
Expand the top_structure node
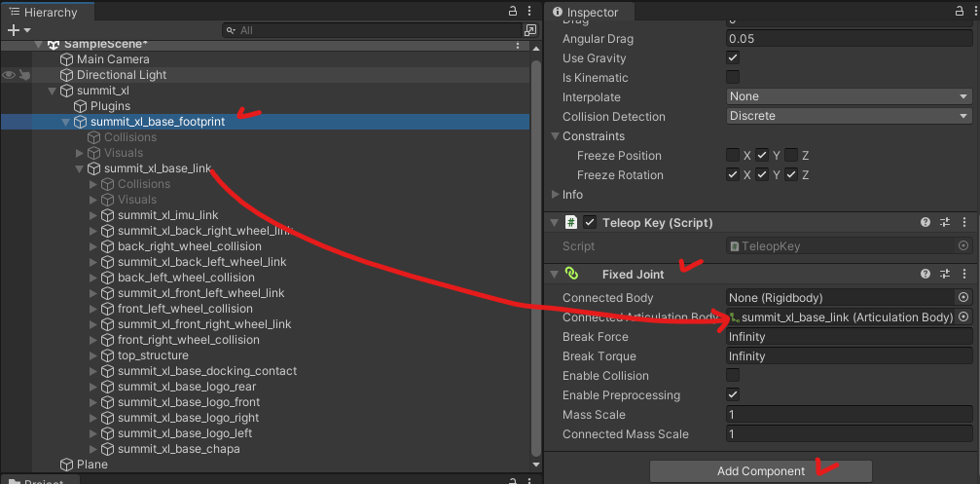(93, 355)
